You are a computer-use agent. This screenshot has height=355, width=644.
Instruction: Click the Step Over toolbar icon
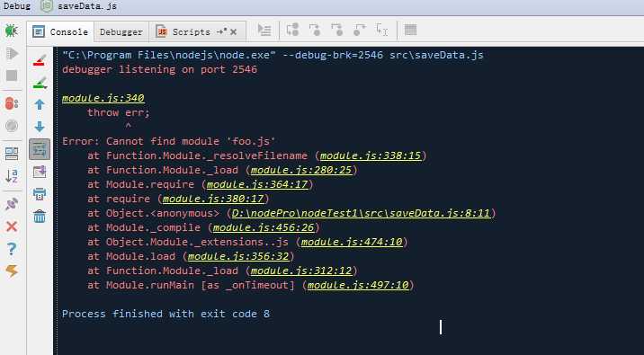point(293,30)
